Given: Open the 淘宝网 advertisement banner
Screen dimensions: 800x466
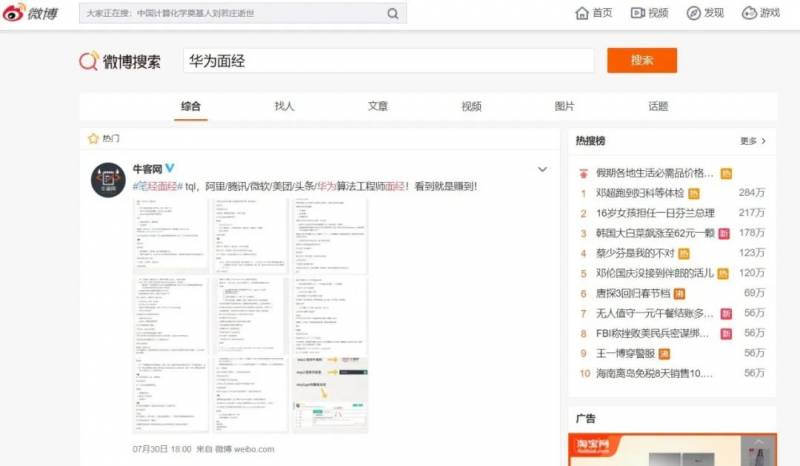Looking at the screenshot, I should [x=672, y=450].
